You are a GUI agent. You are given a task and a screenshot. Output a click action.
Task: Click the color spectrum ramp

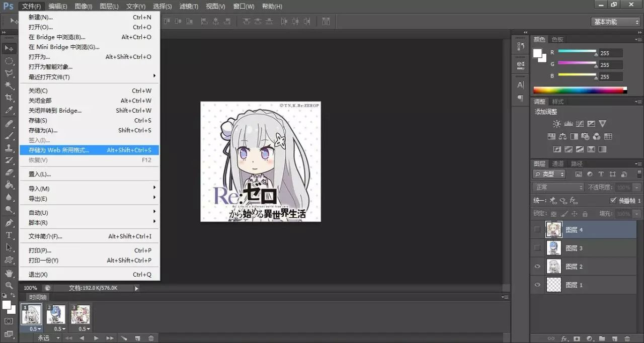580,91
